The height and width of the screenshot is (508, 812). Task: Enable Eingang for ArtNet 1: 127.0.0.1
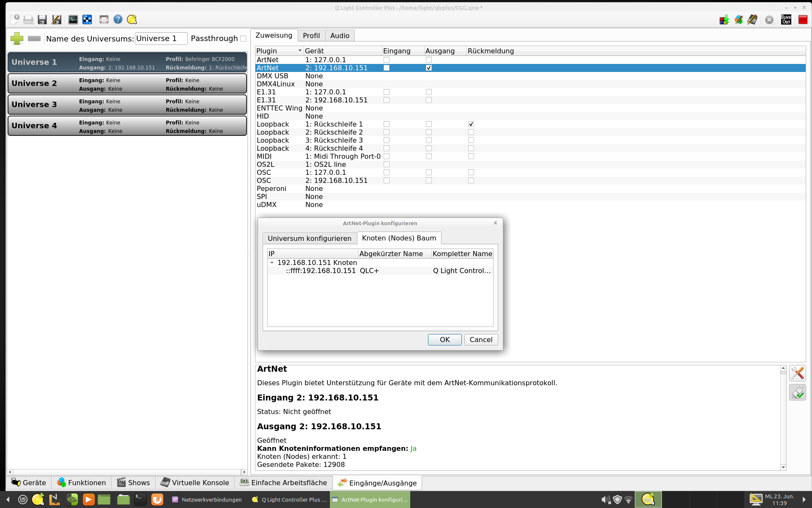pyautogui.click(x=387, y=60)
